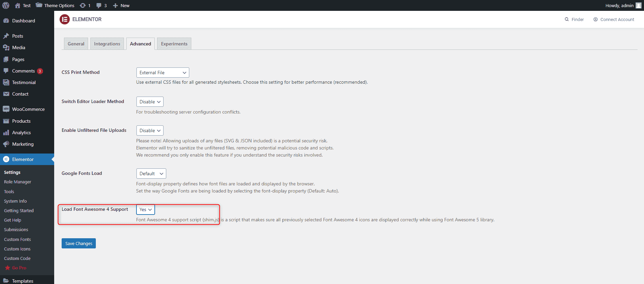The height and width of the screenshot is (284, 644).
Task: Click the Save Changes button
Action: (x=79, y=243)
